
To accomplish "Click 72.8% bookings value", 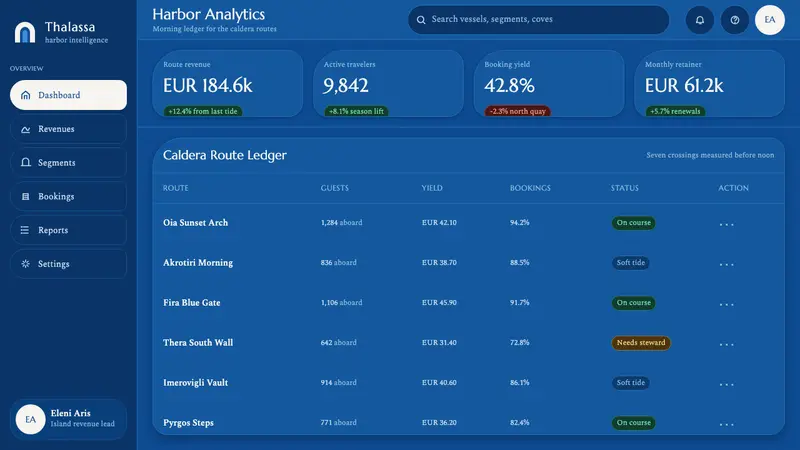I will click(x=519, y=342).
